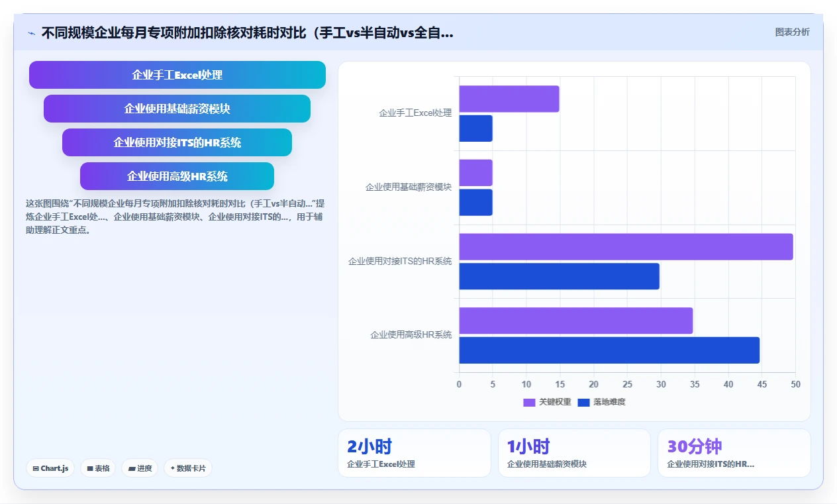Click the 数据卡片 tag chip

[188, 468]
